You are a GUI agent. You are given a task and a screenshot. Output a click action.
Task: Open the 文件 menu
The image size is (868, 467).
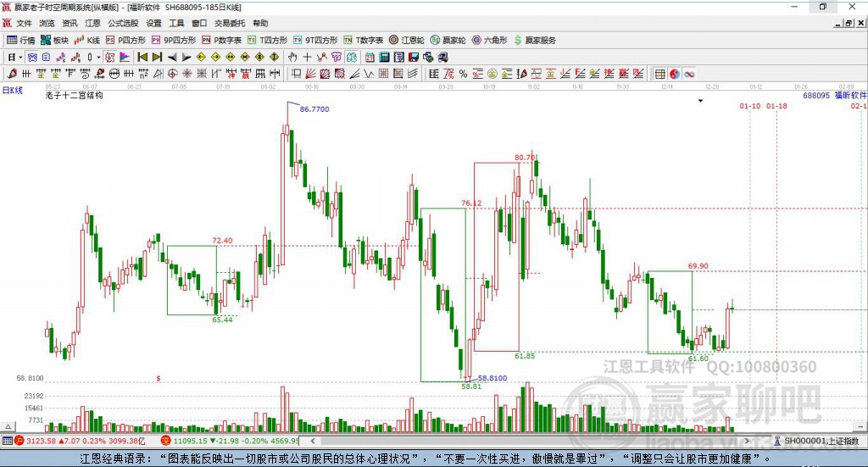tap(24, 23)
